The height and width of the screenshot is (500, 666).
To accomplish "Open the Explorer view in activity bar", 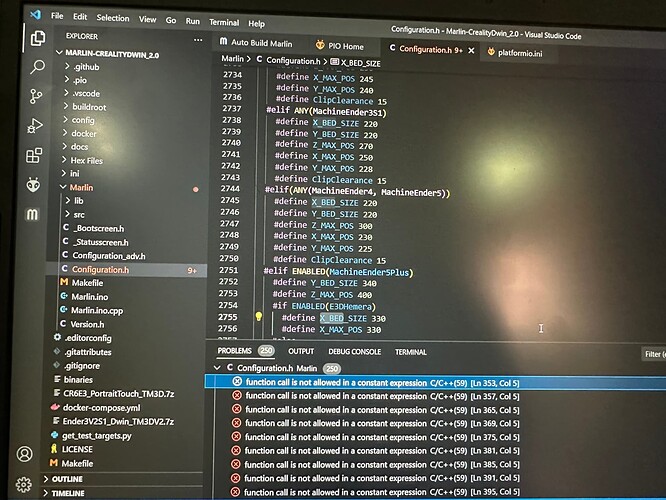I will pyautogui.click(x=38, y=38).
